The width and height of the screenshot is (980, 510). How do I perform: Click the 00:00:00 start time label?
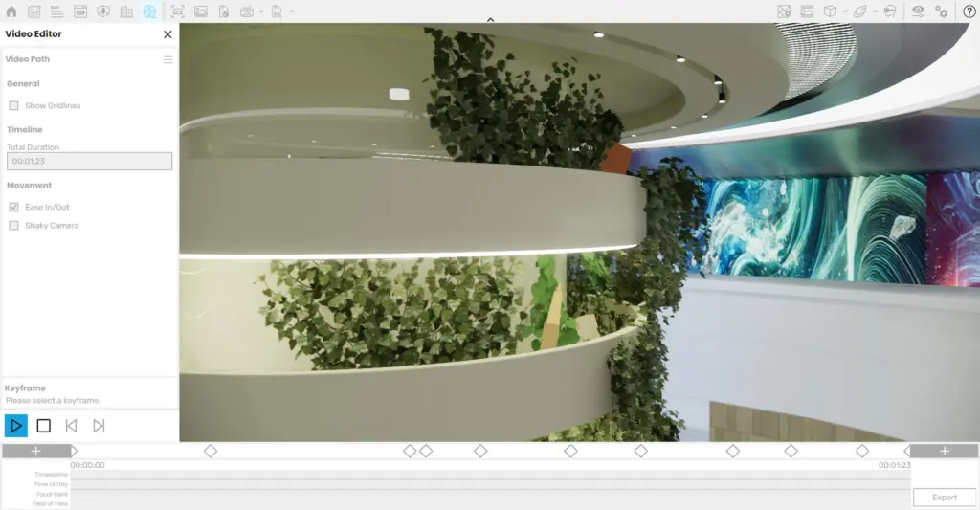tap(87, 465)
